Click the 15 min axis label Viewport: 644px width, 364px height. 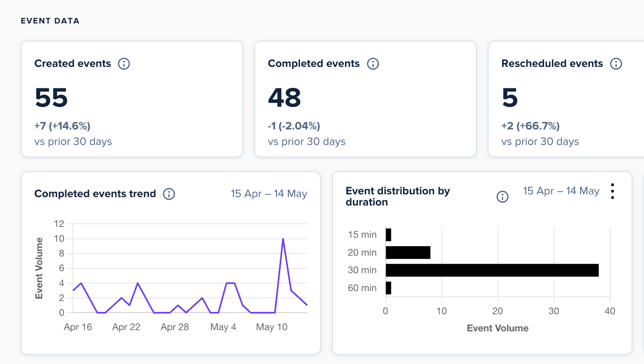tap(362, 235)
